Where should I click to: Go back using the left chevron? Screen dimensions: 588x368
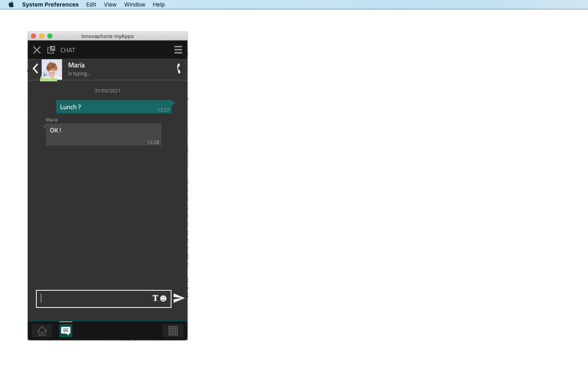pos(36,69)
